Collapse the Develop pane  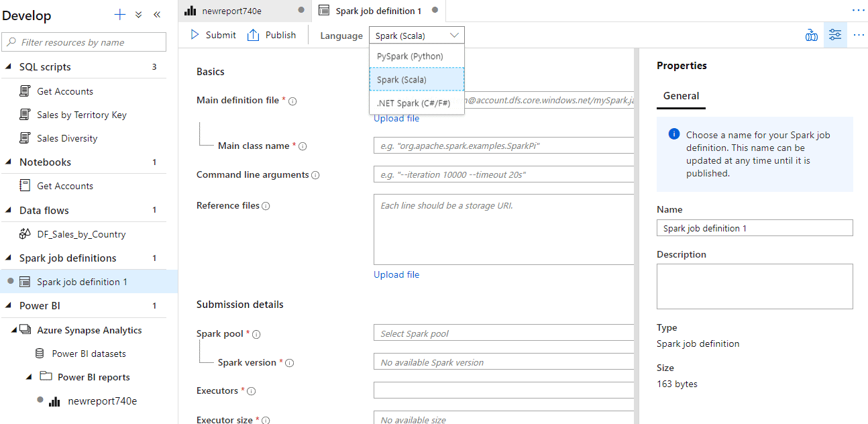(x=157, y=15)
